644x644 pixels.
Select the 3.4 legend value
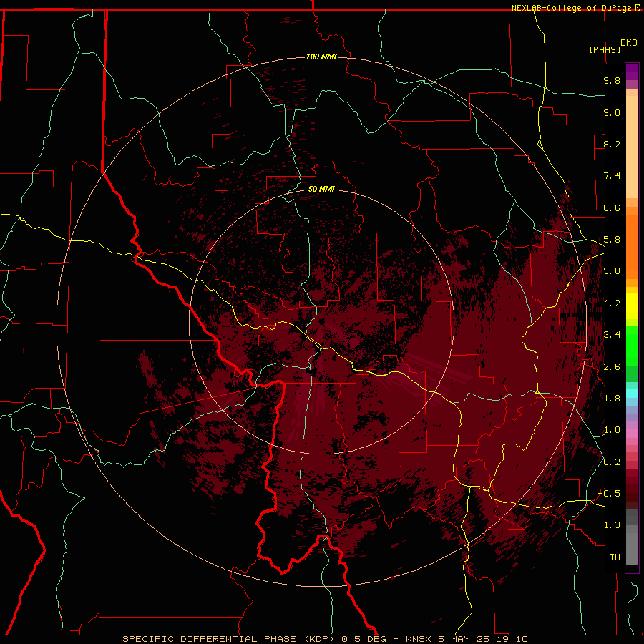tap(612, 335)
